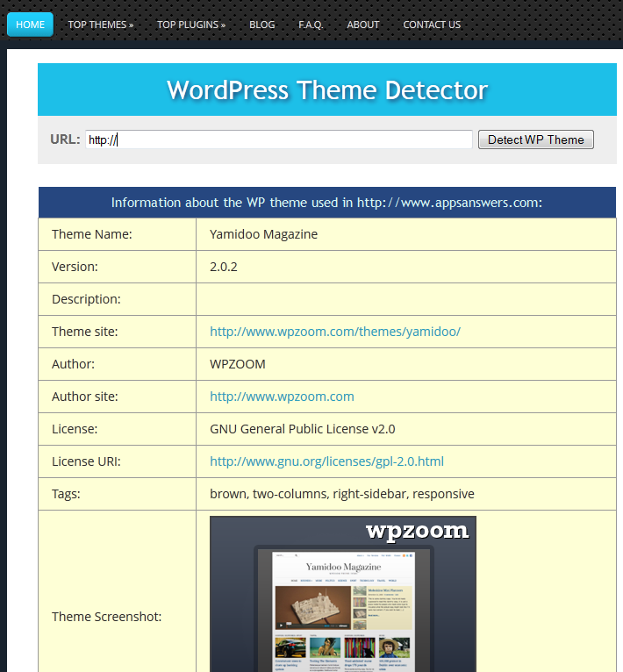Open the BLOG page
The image size is (623, 672).
(262, 25)
